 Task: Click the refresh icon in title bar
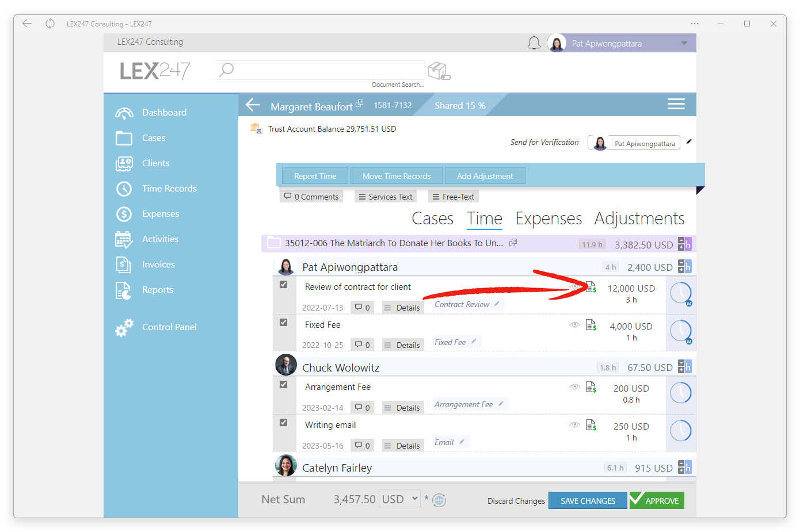coord(50,24)
